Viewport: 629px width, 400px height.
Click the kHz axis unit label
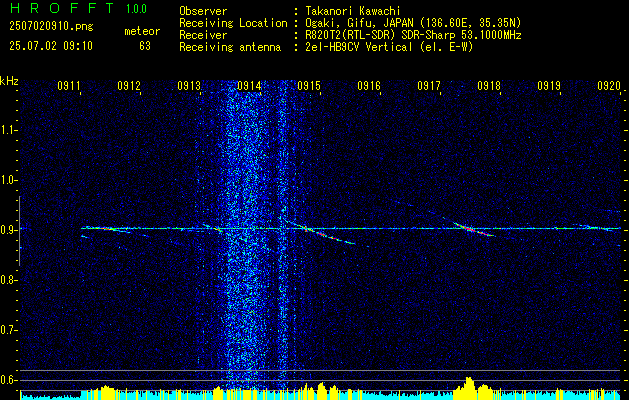(x=9, y=81)
